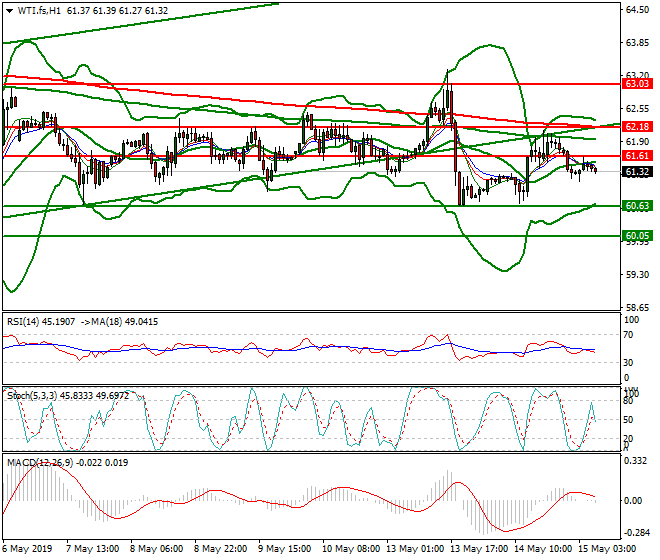Click the 61.90 price scale value

(637, 141)
